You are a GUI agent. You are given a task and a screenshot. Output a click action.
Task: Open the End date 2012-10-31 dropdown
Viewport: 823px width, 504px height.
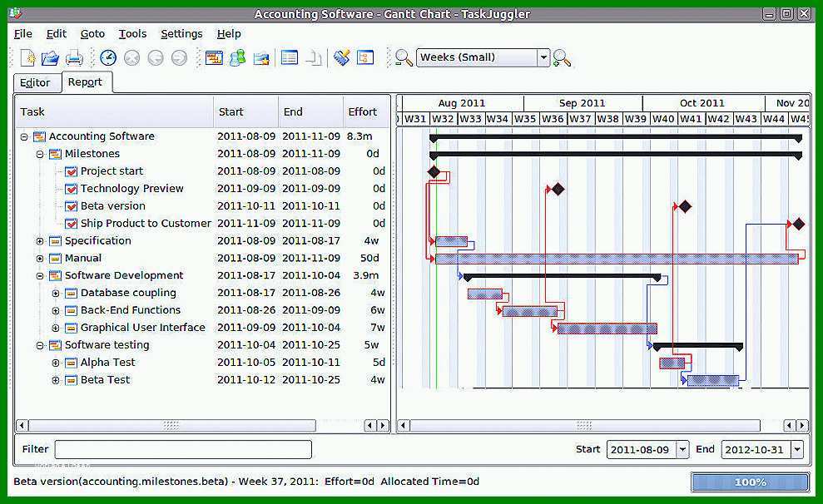797,449
